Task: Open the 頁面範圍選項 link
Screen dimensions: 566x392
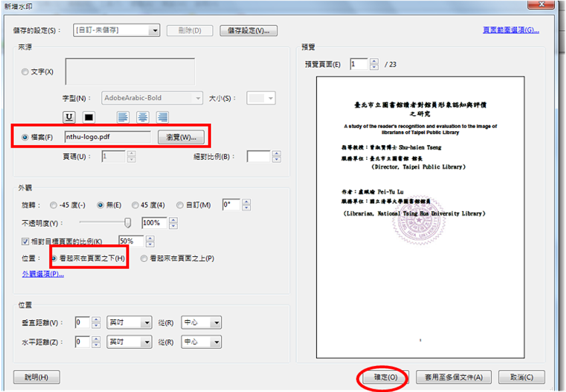Action: (510, 30)
